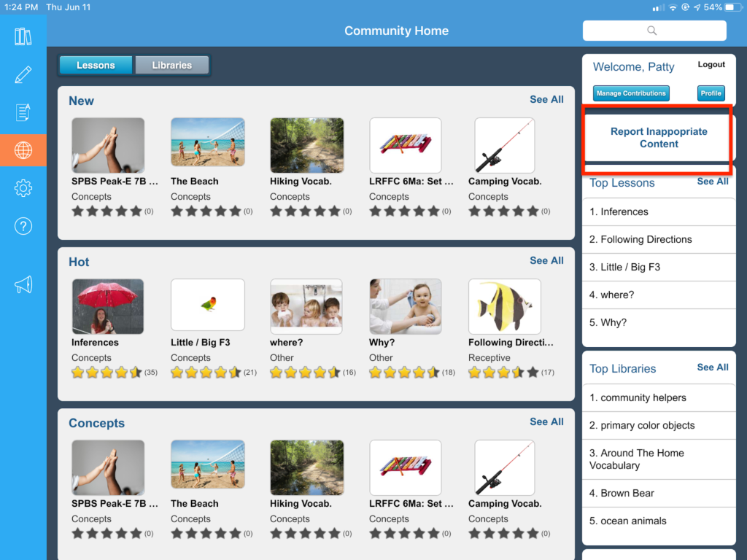Open the megaphone announcements icon

pyautogui.click(x=23, y=285)
